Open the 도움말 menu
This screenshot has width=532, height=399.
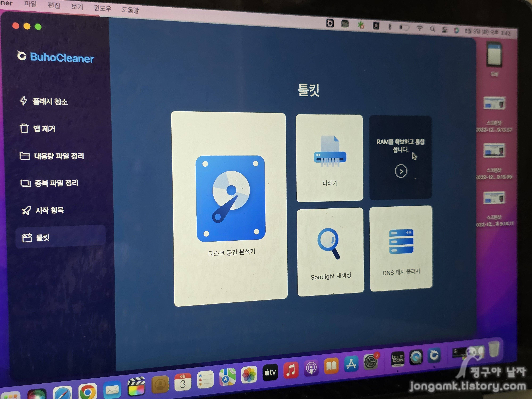tap(130, 10)
